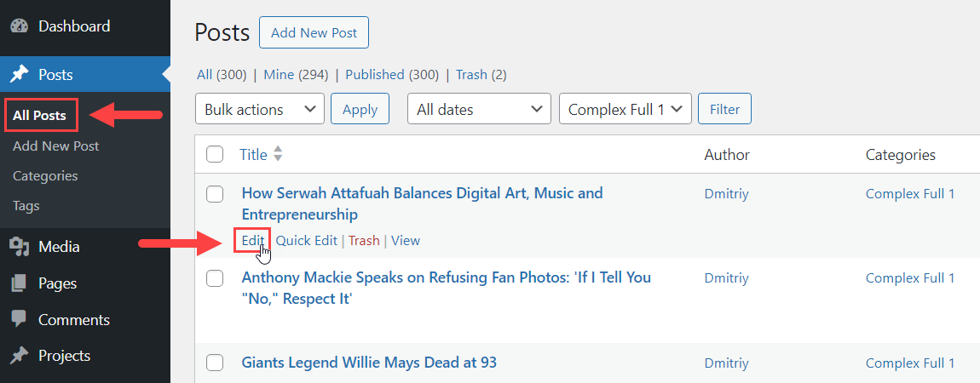Screen dimensions: 980x383
Task: Select the Anthony Mackie post checkbox
Action: click(x=215, y=278)
